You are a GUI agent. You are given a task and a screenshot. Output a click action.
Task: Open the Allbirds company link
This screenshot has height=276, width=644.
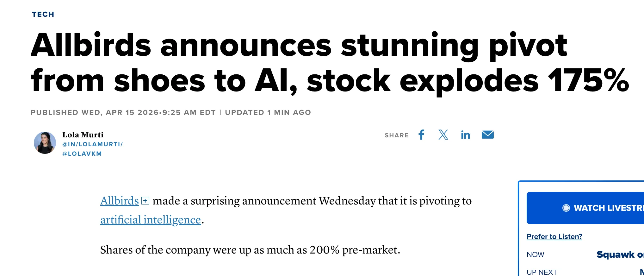click(120, 201)
